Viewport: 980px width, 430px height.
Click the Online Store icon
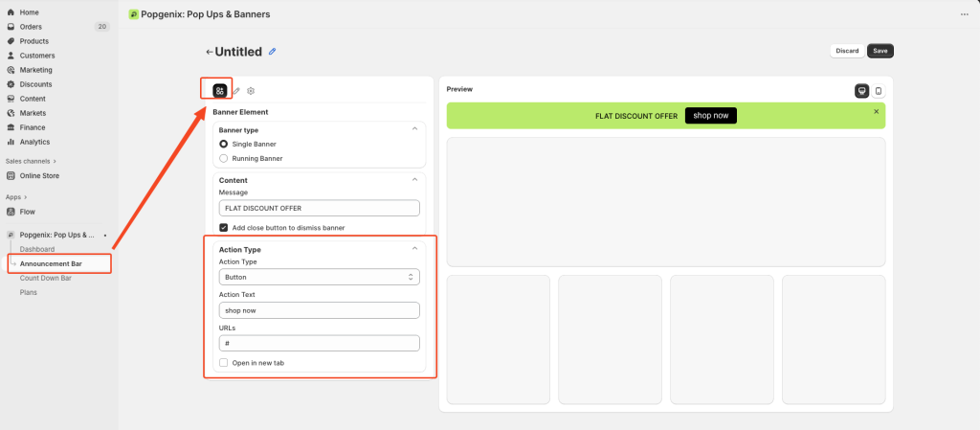(x=11, y=175)
